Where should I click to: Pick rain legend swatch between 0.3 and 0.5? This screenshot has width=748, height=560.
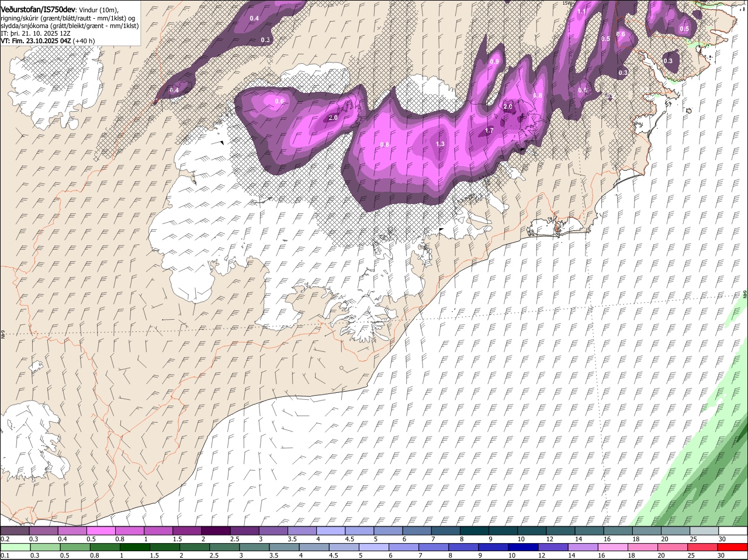pyautogui.click(x=46, y=548)
